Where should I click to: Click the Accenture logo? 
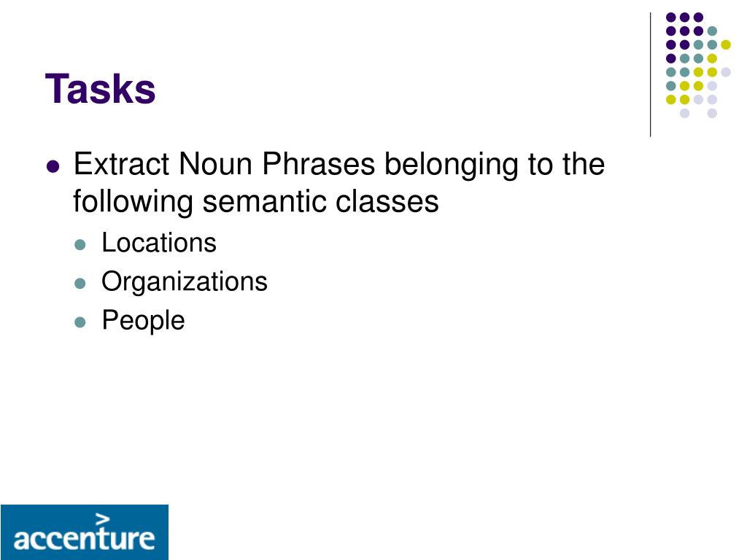coord(85,532)
